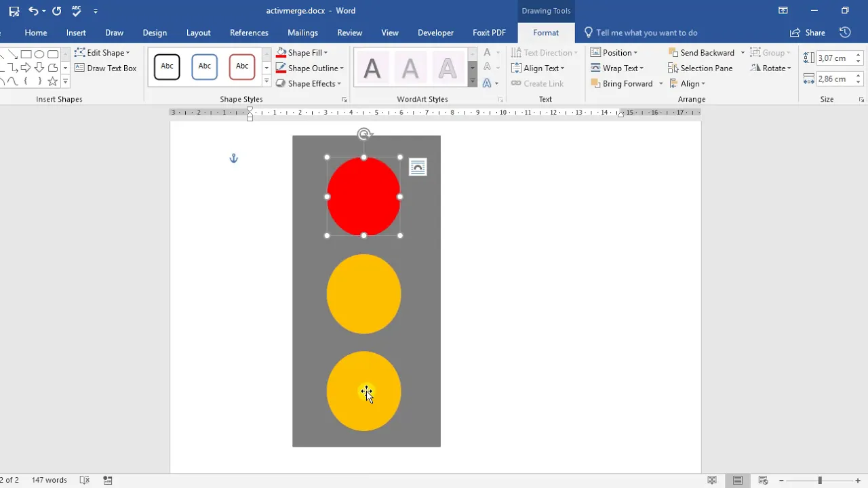Open Bring Forward dropdown arrow
This screenshot has width=868, height=488.
660,83
